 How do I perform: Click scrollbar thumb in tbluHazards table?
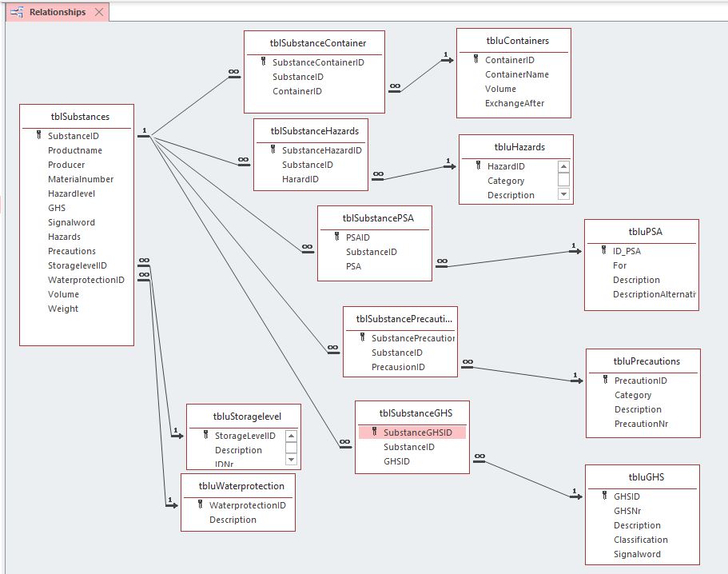(x=563, y=180)
